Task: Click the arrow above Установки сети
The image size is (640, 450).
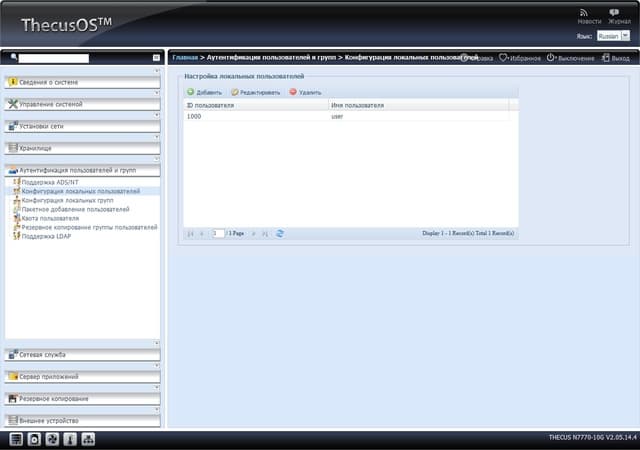Action: click(157, 115)
